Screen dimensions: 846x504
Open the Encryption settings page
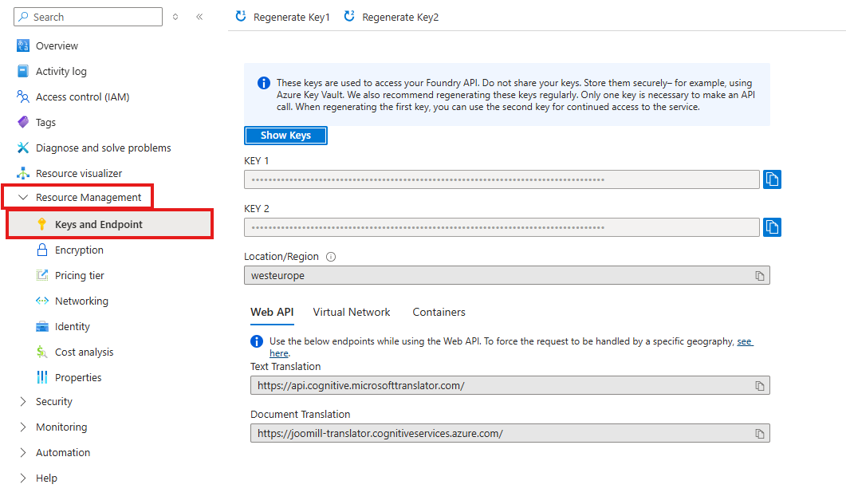(x=79, y=250)
